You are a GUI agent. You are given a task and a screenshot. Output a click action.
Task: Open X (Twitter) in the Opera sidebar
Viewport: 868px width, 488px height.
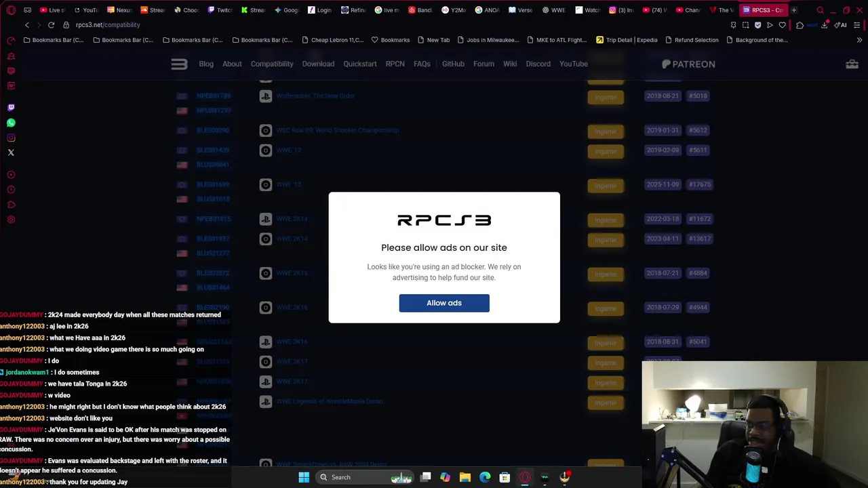pos(11,152)
